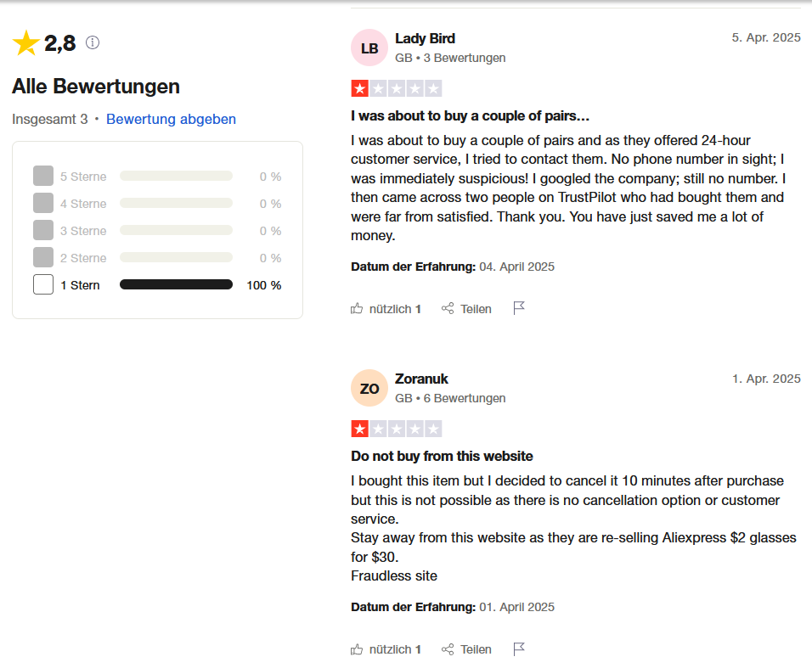The height and width of the screenshot is (668, 812).
Task: Toggle the 4 Sterne filter checkbox
Action: click(x=43, y=204)
